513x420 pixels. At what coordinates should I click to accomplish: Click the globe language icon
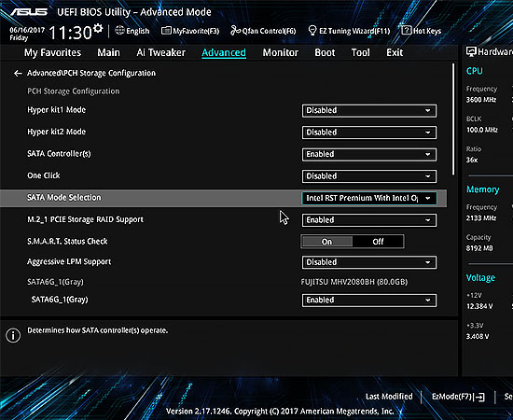119,31
